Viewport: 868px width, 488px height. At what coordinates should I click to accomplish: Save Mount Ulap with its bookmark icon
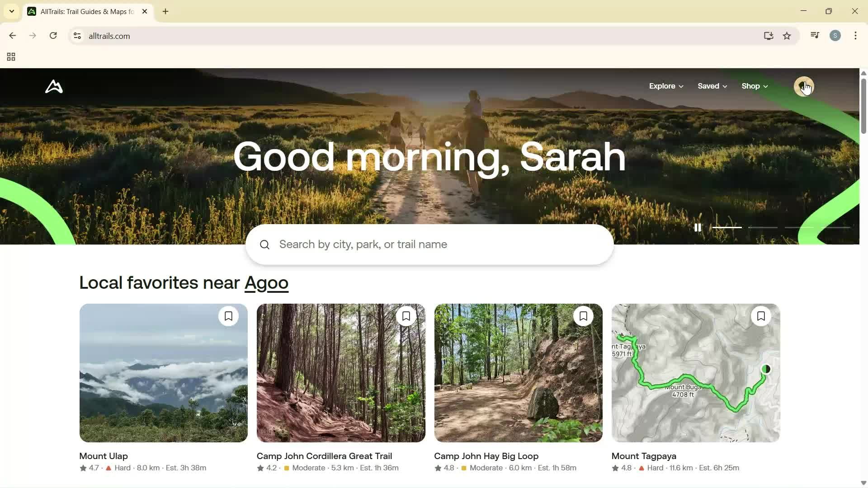tap(228, 316)
